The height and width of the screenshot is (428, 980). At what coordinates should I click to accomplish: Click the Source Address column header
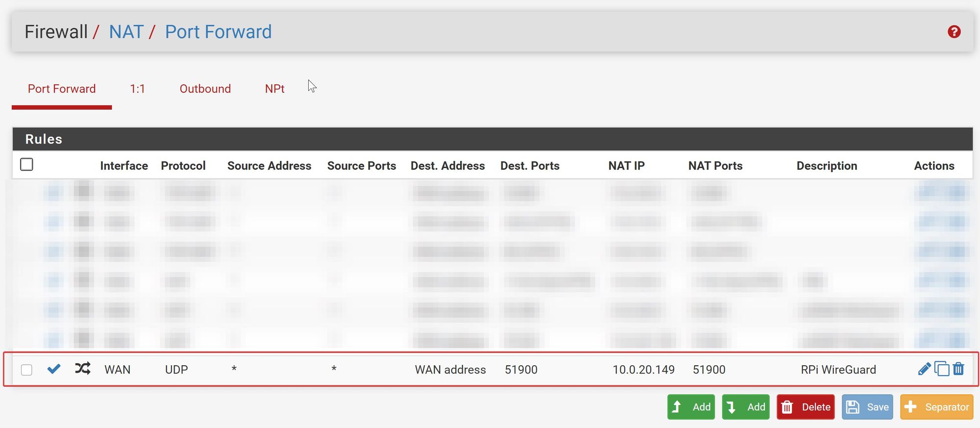point(269,166)
